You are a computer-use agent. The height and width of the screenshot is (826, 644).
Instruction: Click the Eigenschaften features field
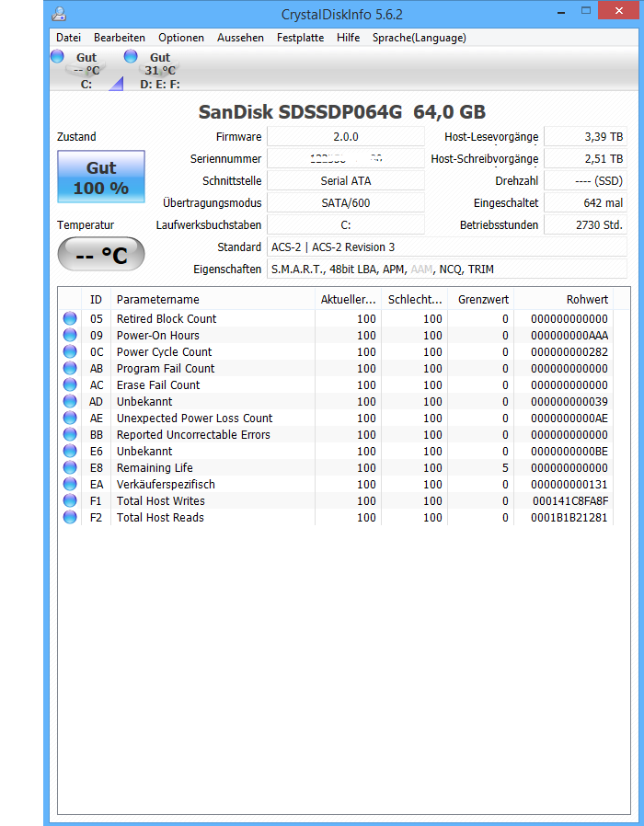pyautogui.click(x=447, y=270)
